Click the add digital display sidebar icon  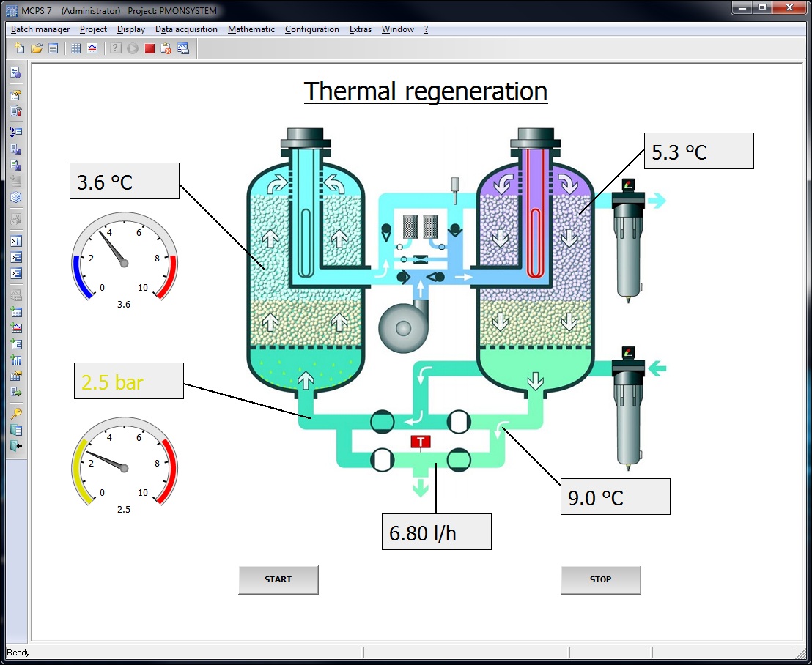pos(16,343)
